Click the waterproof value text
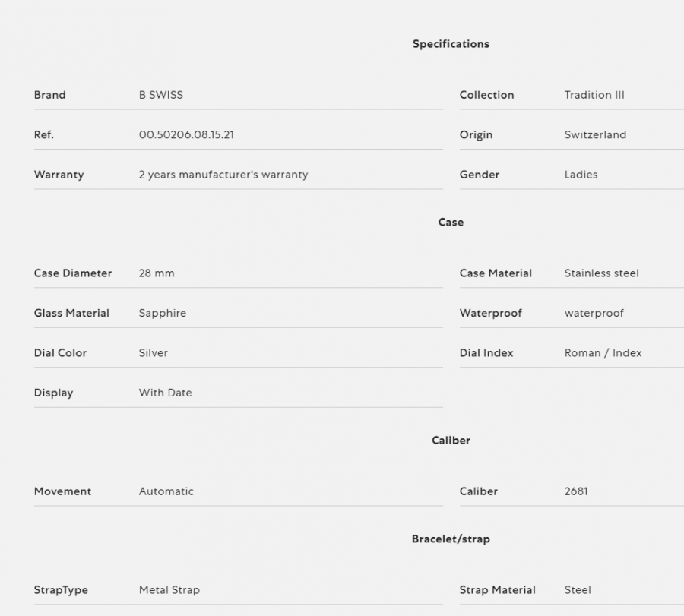Image resolution: width=684 pixels, height=616 pixels. coord(594,313)
